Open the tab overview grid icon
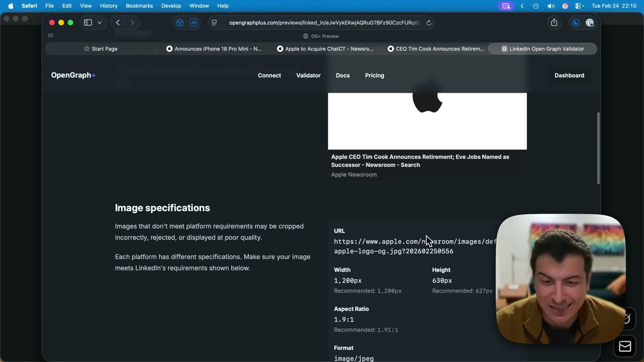Image resolution: width=644 pixels, height=362 pixels. pos(50,36)
